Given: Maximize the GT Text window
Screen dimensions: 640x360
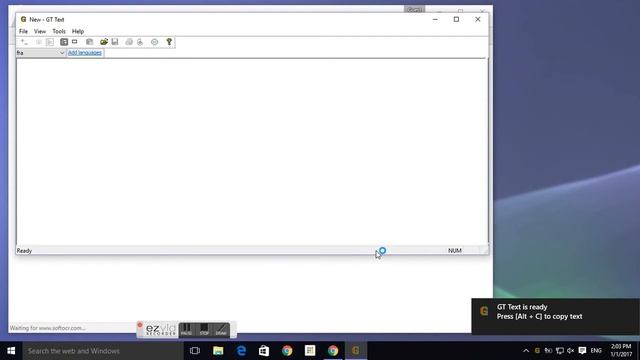Looking at the screenshot, I should [456, 19].
